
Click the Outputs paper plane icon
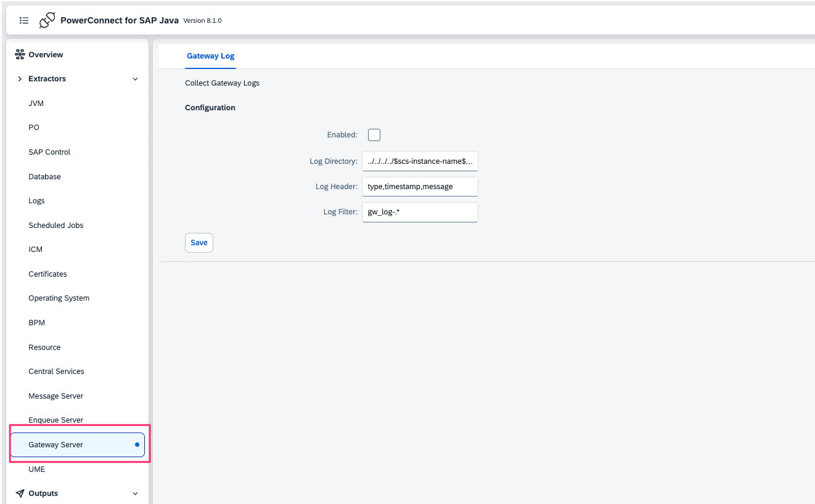pyautogui.click(x=20, y=494)
